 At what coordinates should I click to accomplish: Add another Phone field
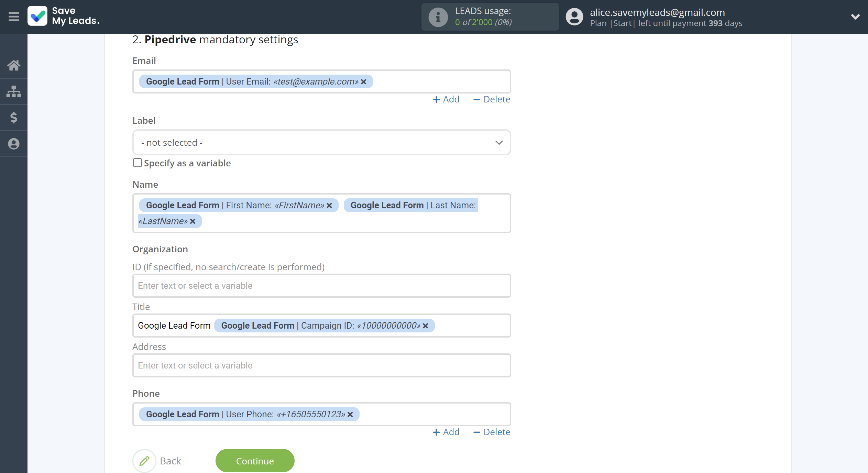pyautogui.click(x=446, y=432)
